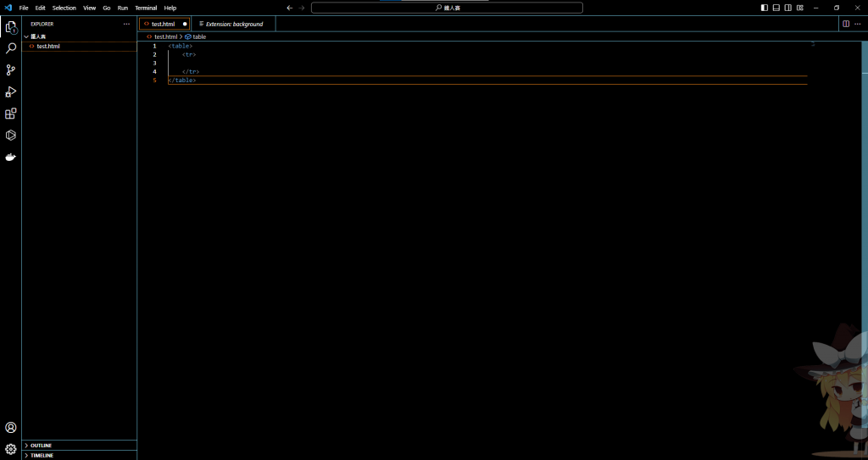Open the View menu
Image resolution: width=868 pixels, height=460 pixels.
[90, 8]
